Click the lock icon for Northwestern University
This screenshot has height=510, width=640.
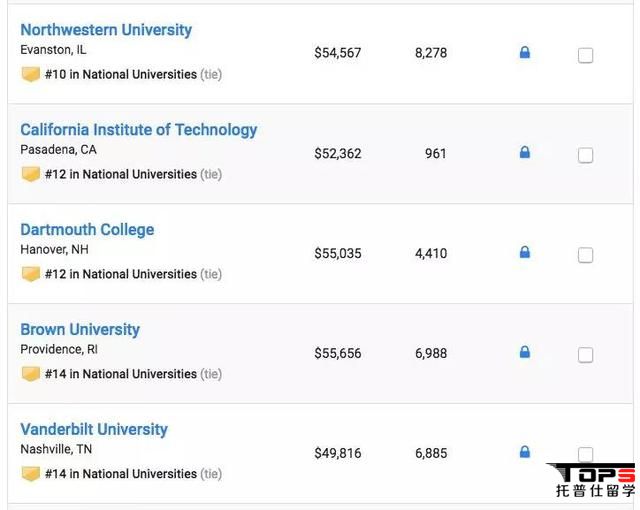click(x=525, y=52)
